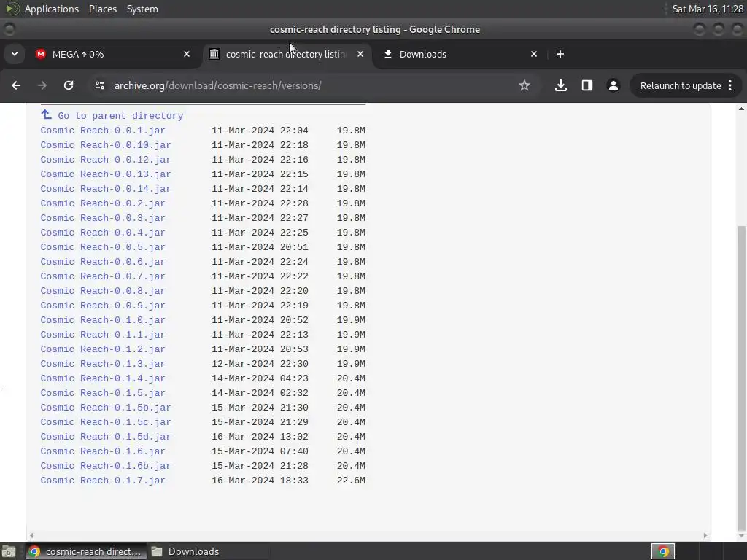Download latest Cosmic Reach-0.1.7.jar
The height and width of the screenshot is (560, 747).
103,481
